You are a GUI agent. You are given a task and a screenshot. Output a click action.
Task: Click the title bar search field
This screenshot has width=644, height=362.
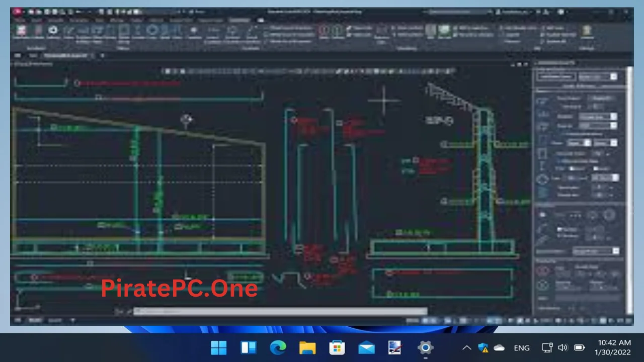458,12
